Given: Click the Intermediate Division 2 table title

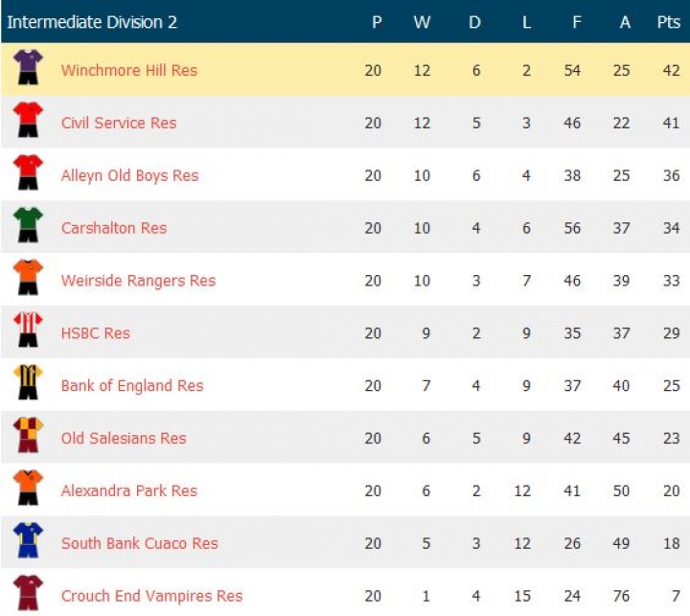Looking at the screenshot, I should (92, 22).
